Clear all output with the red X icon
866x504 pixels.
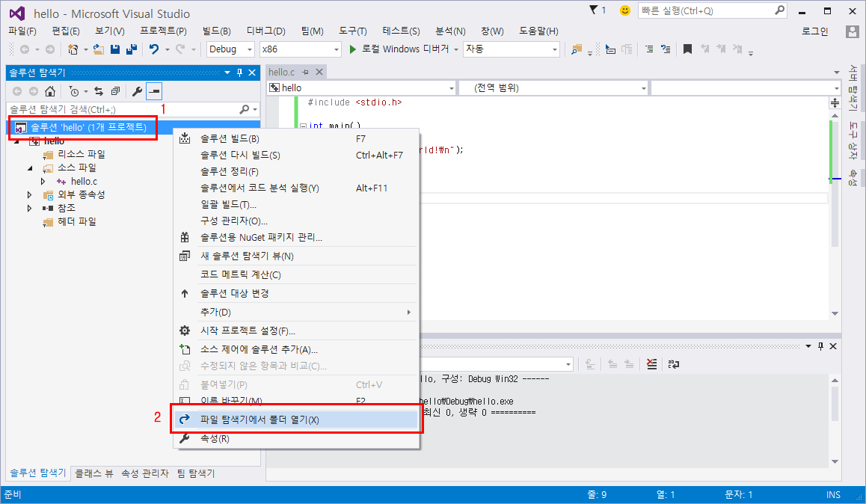click(651, 363)
